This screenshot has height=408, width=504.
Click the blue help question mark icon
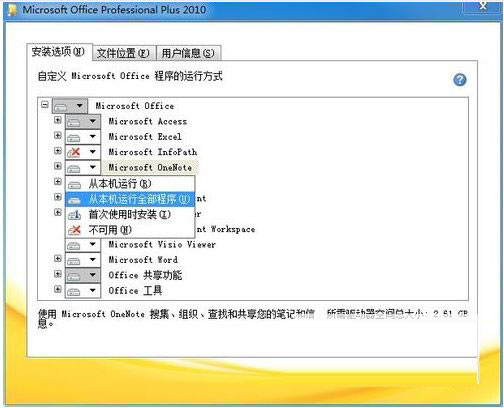point(460,80)
